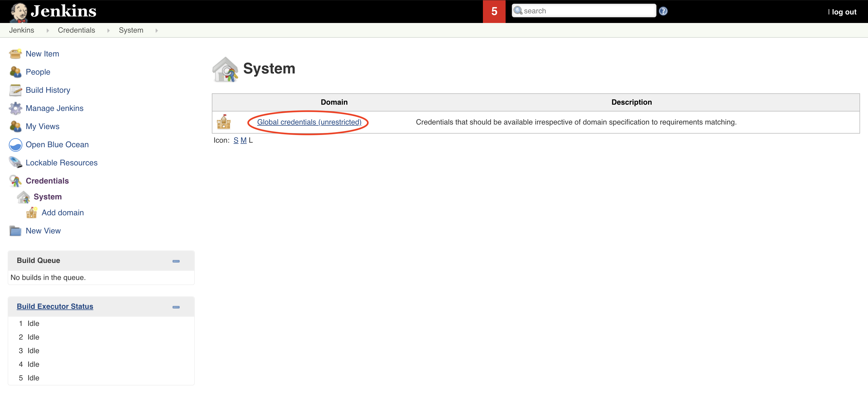Select large icon size L
Viewport: 868px width, 394px height.
250,140
